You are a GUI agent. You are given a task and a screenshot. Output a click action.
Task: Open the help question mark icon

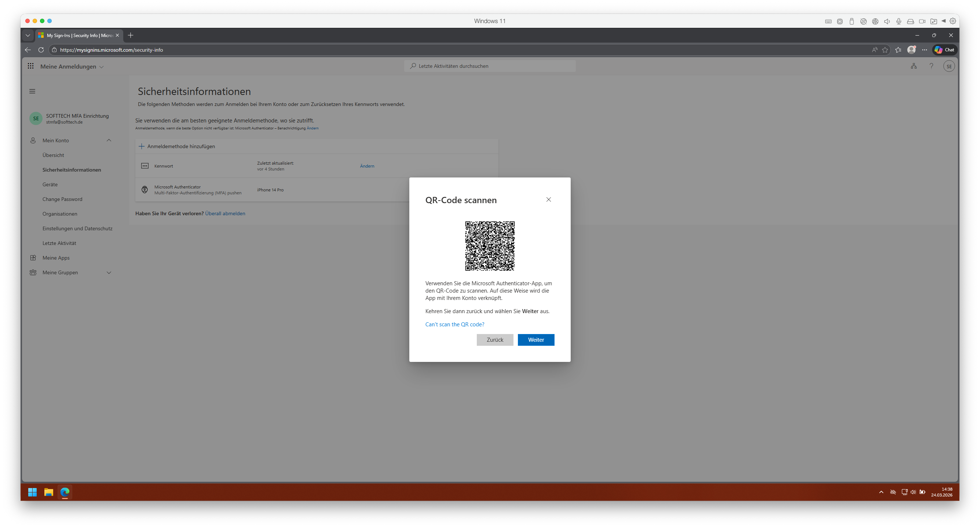pyautogui.click(x=931, y=66)
